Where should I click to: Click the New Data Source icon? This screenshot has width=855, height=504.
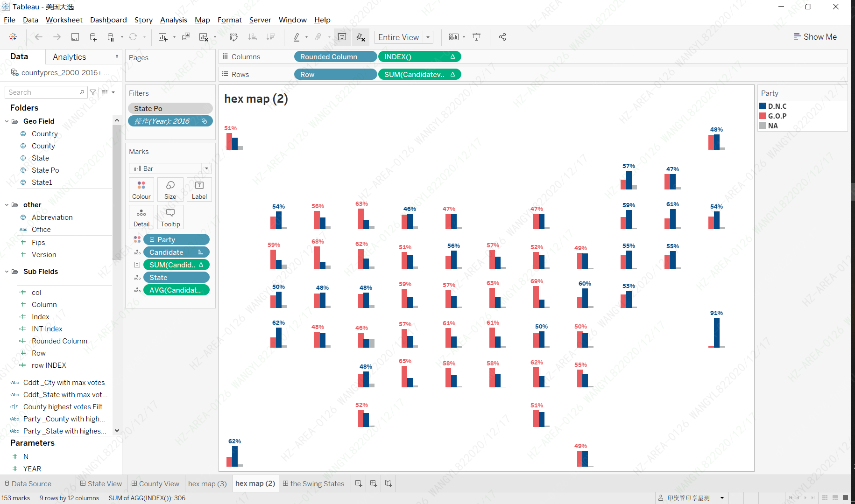pyautogui.click(x=93, y=37)
